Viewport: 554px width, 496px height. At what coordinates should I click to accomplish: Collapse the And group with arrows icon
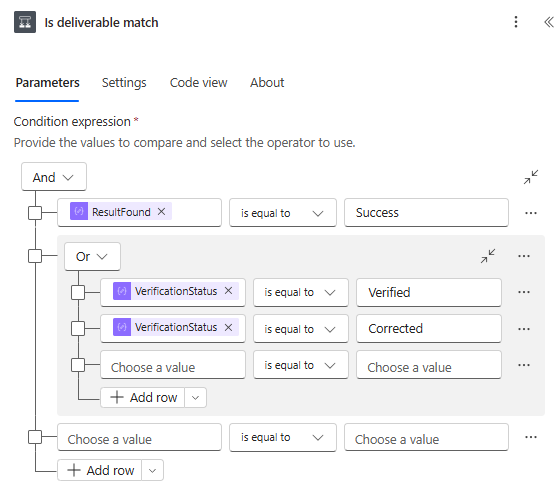pos(531,177)
